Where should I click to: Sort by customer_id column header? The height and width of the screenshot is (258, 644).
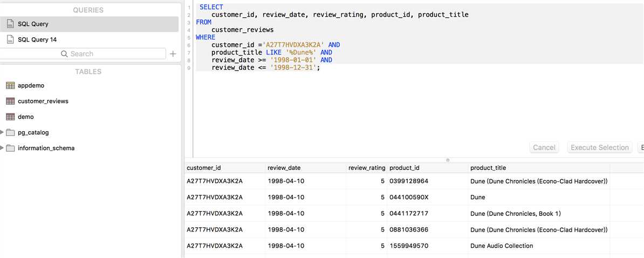225,168
